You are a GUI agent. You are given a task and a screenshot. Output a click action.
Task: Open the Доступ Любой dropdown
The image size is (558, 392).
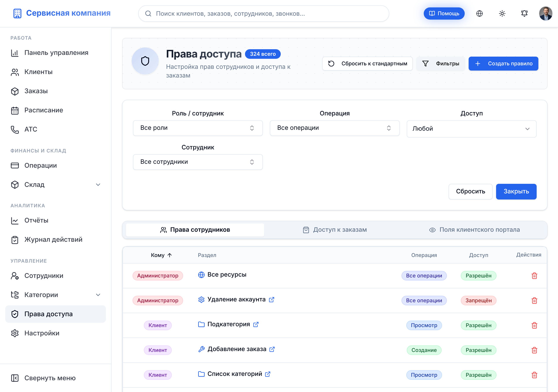coord(471,129)
